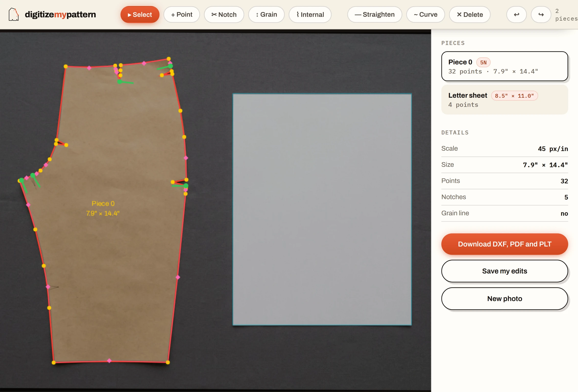The height and width of the screenshot is (392, 578).
Task: Select Piece 0 in pieces list
Action: pos(504,66)
